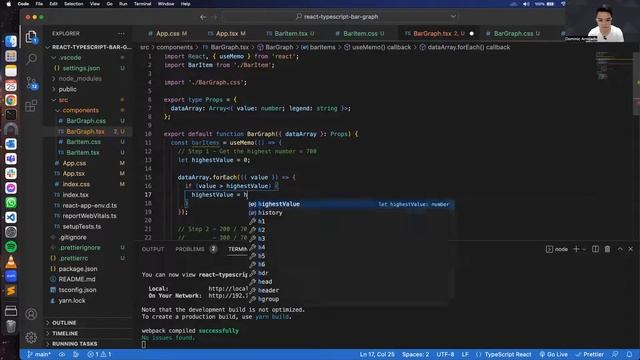Switch to the BarItem.css tab
The width and height of the screenshot is (640, 360).
360,33
